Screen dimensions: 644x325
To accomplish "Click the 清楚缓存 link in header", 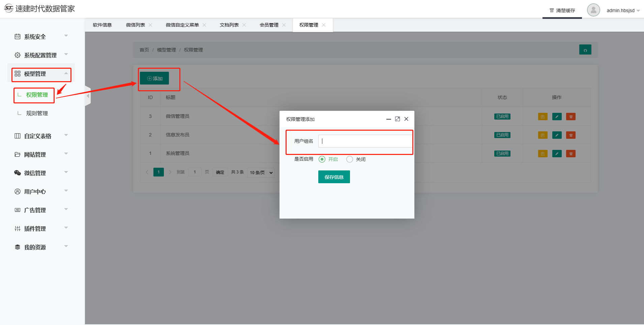I will point(562,10).
